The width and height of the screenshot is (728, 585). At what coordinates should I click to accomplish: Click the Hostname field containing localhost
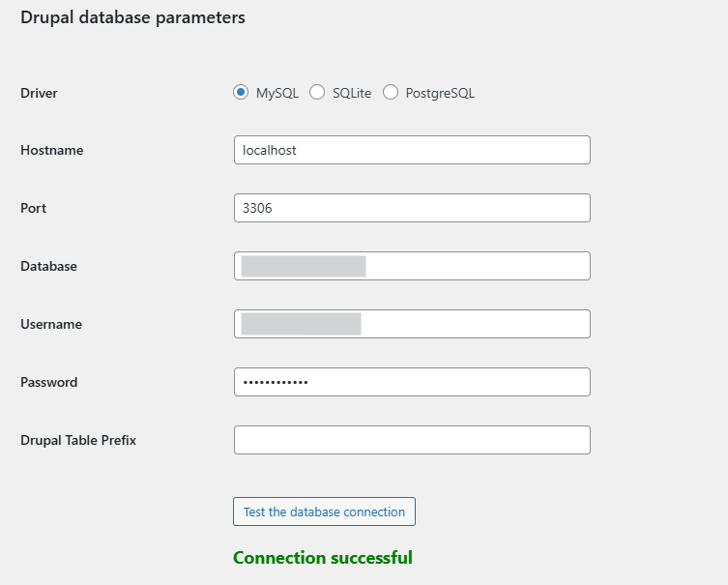click(412, 150)
